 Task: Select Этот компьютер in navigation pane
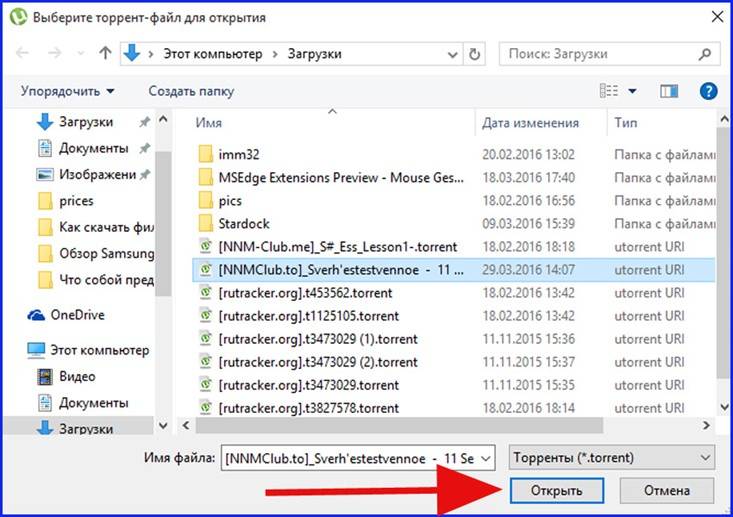(88, 350)
